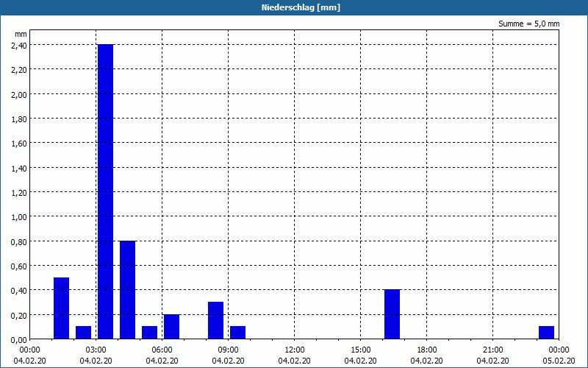Select the 0,20 mm bar after 06:00
The width and height of the screenshot is (588, 368).
tap(172, 327)
